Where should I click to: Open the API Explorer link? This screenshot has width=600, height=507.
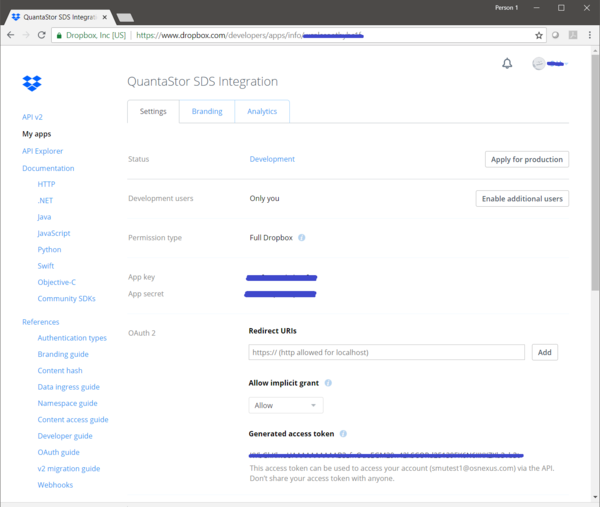tap(42, 151)
